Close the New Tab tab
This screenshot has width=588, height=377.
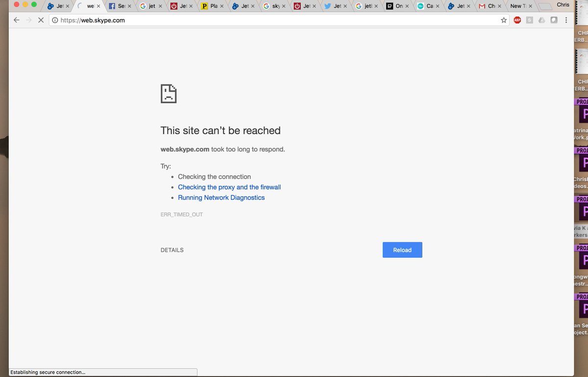click(x=530, y=6)
